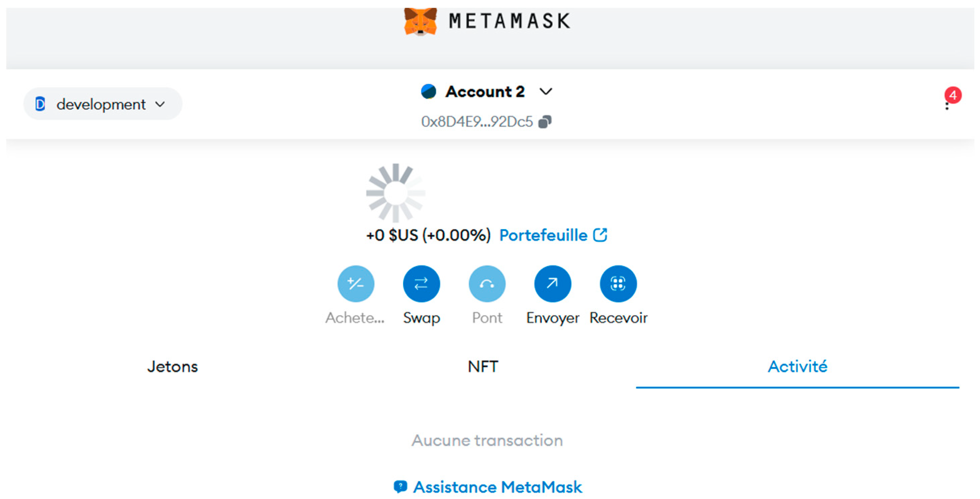Click the Swap round button icon
Screen dimensions: 980x499
click(421, 284)
